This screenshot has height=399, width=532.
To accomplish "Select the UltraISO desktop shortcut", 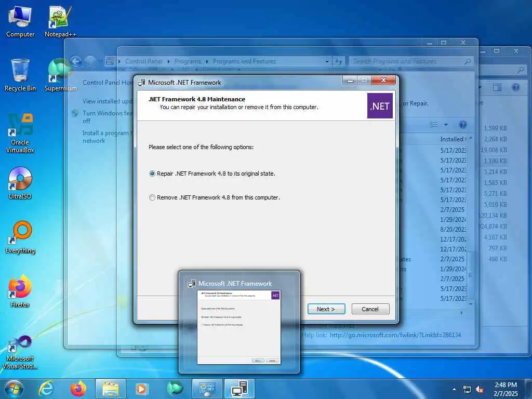I will click(x=20, y=183).
